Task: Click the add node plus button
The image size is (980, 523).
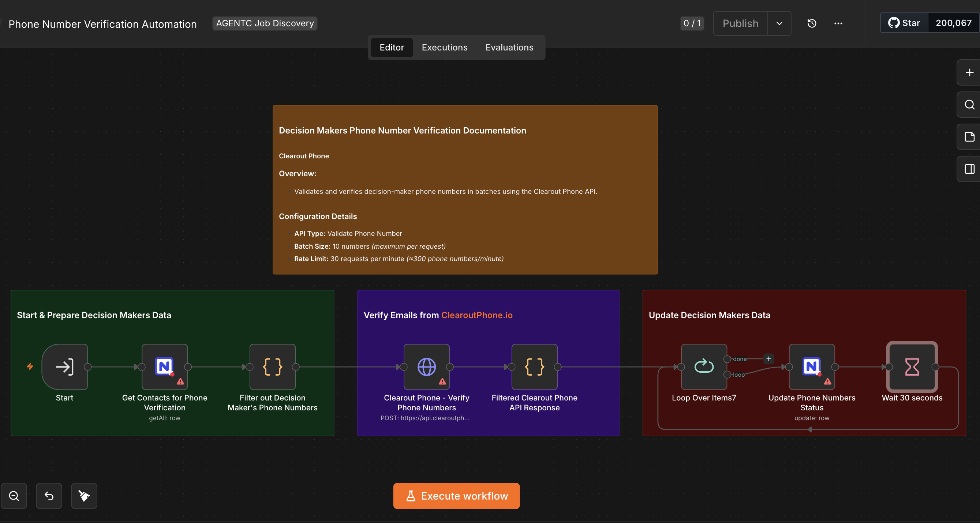Action: (969, 72)
